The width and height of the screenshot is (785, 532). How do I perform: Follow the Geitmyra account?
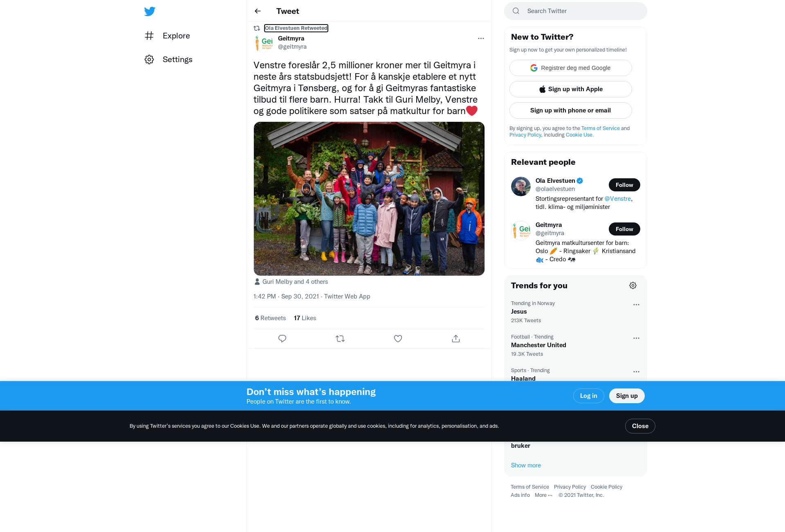tap(624, 229)
